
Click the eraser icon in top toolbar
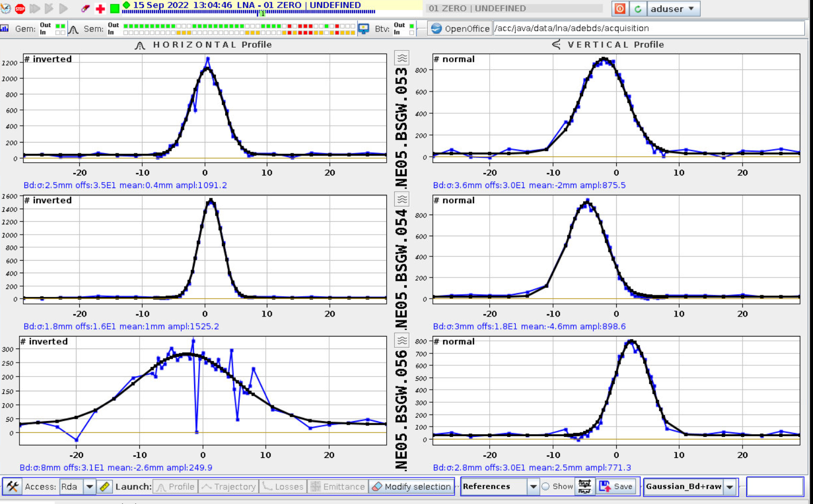pyautogui.click(x=85, y=9)
